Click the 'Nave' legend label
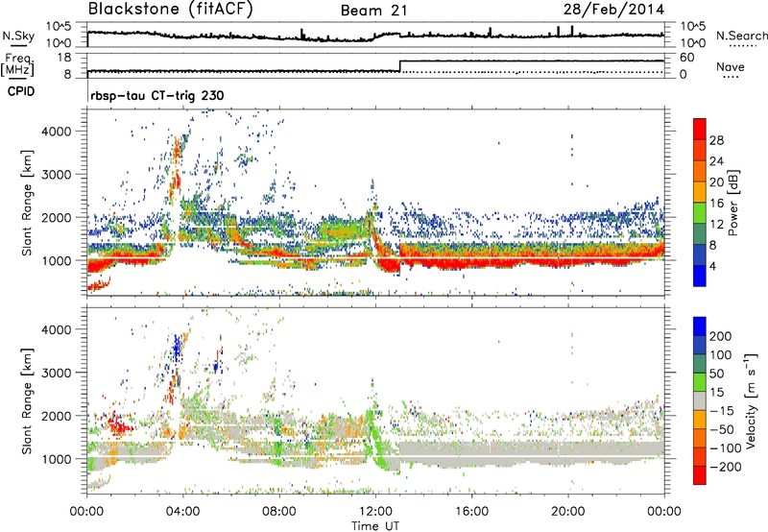The height and width of the screenshot is (532, 768). (x=731, y=66)
